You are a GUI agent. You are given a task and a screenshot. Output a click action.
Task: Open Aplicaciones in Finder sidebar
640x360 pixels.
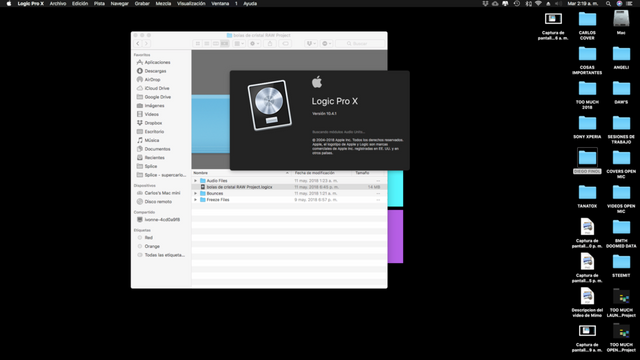tap(157, 62)
